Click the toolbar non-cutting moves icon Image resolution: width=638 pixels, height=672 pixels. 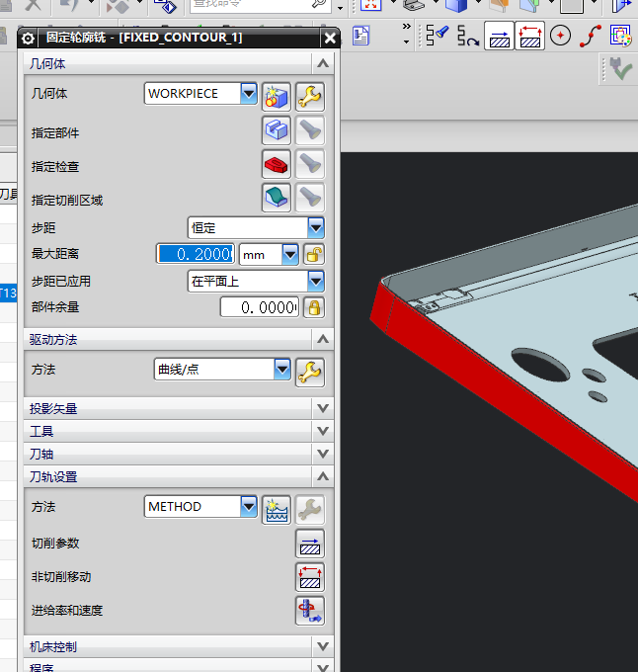pos(529,36)
